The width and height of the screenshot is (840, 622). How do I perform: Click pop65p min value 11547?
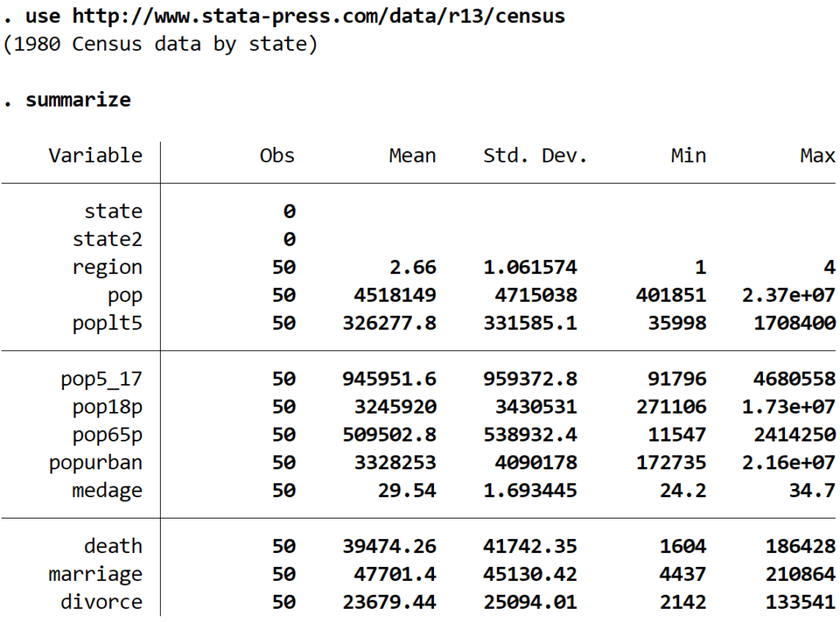[677, 434]
